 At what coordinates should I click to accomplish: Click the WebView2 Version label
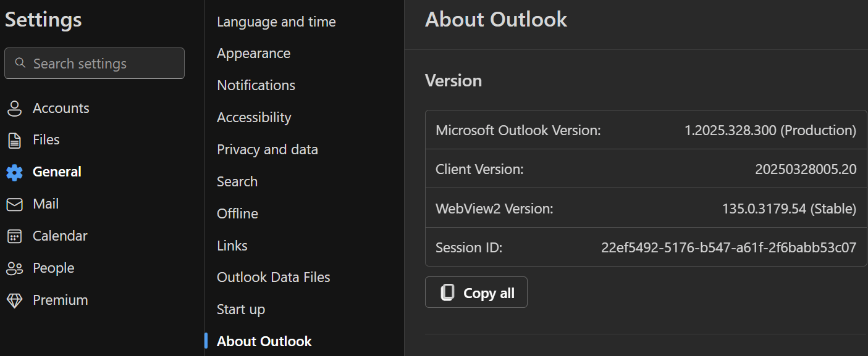[494, 209]
